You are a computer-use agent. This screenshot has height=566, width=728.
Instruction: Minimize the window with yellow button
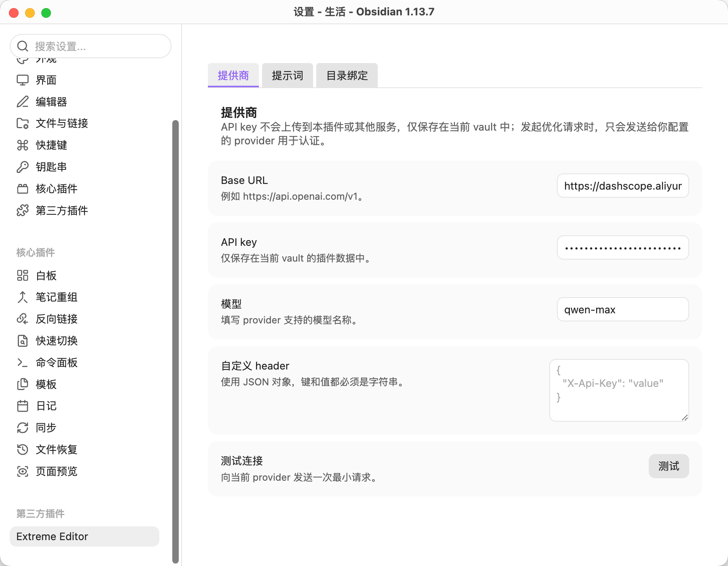(x=30, y=13)
